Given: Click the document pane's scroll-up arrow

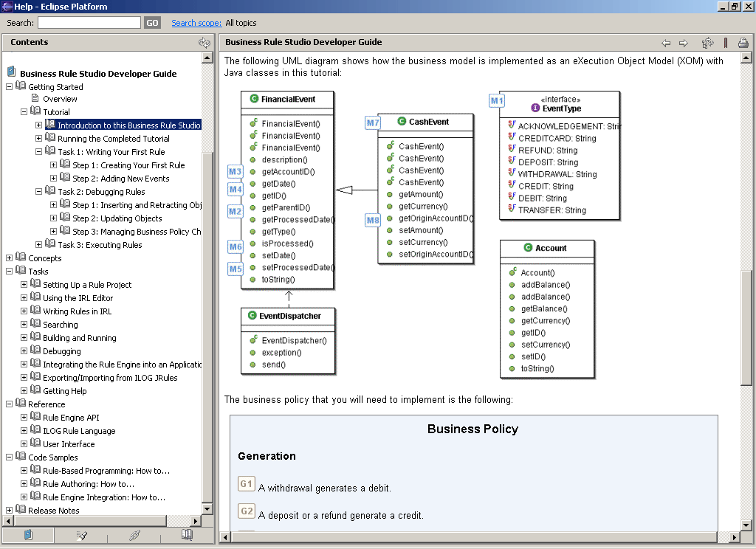Looking at the screenshot, I should tap(746, 58).
